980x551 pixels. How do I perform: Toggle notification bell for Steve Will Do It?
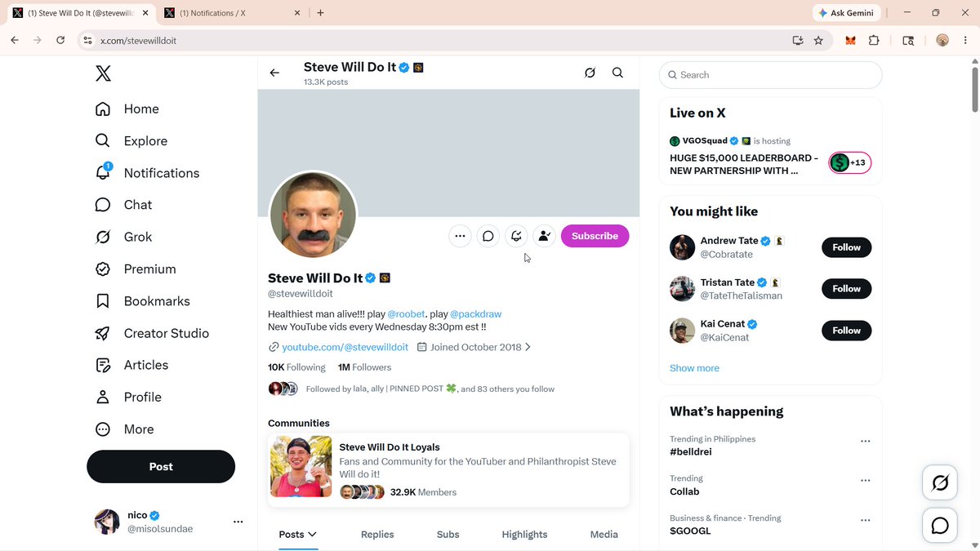(516, 236)
